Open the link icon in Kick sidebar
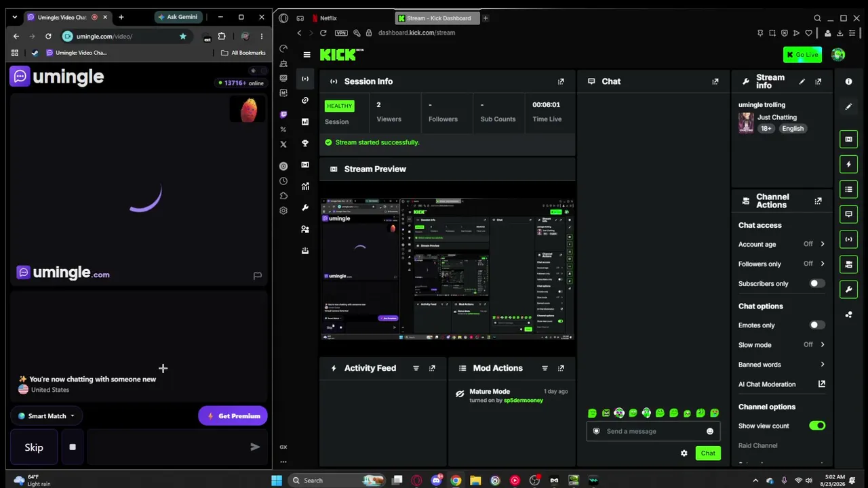This screenshot has height=488, width=868. click(305, 100)
